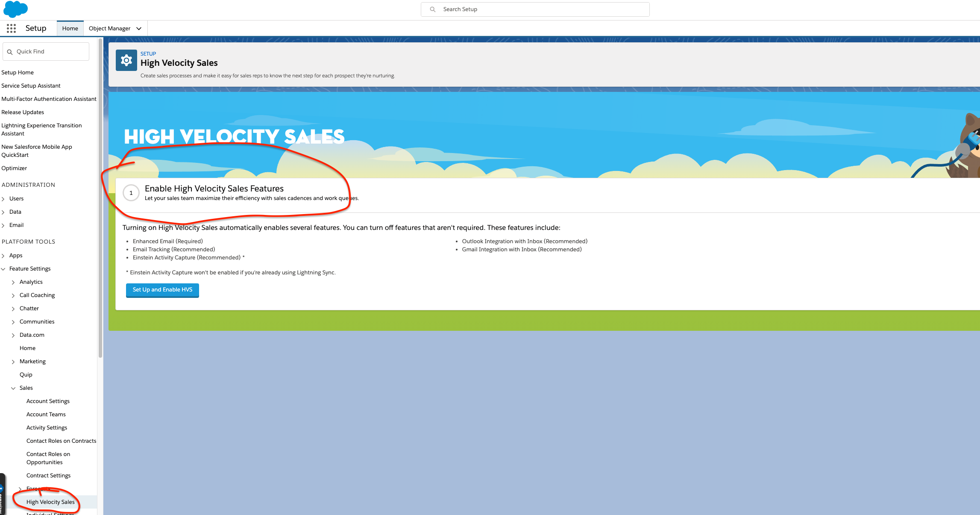Click the Setup gear icon in header

coord(126,61)
